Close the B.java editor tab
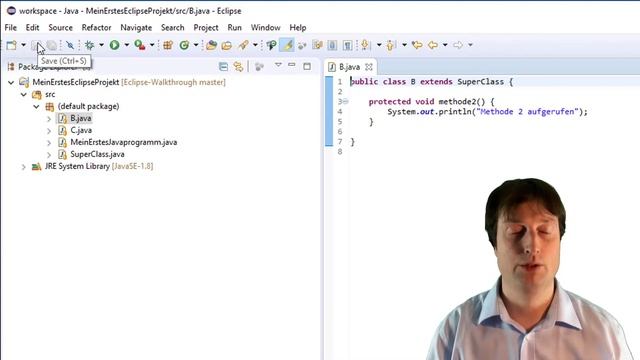 coord(369,67)
